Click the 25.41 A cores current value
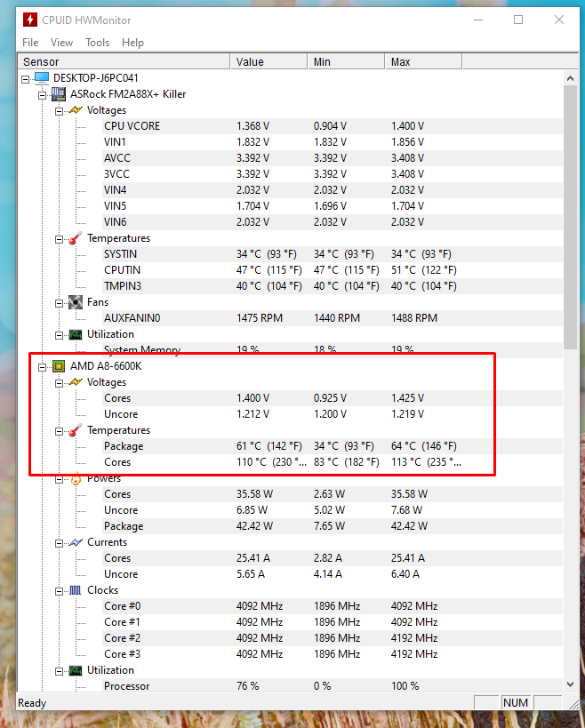This screenshot has width=585, height=728. (x=253, y=558)
